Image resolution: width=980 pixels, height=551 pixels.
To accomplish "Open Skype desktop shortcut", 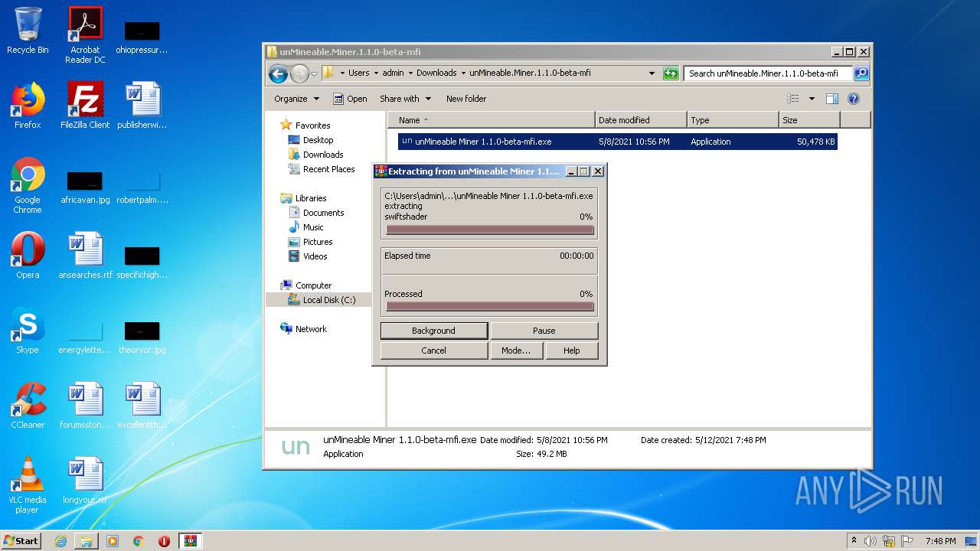I will pyautogui.click(x=28, y=331).
